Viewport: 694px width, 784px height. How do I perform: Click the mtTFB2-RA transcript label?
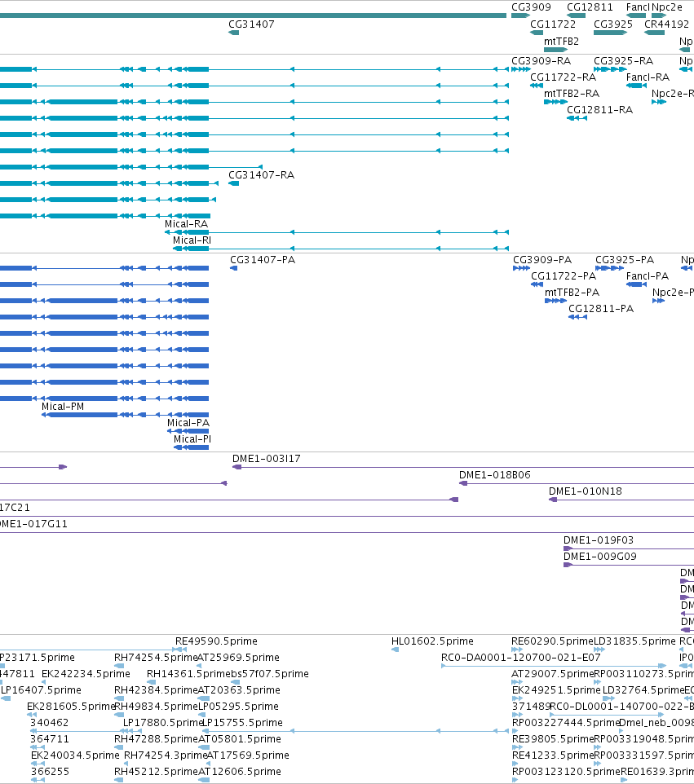tap(572, 94)
